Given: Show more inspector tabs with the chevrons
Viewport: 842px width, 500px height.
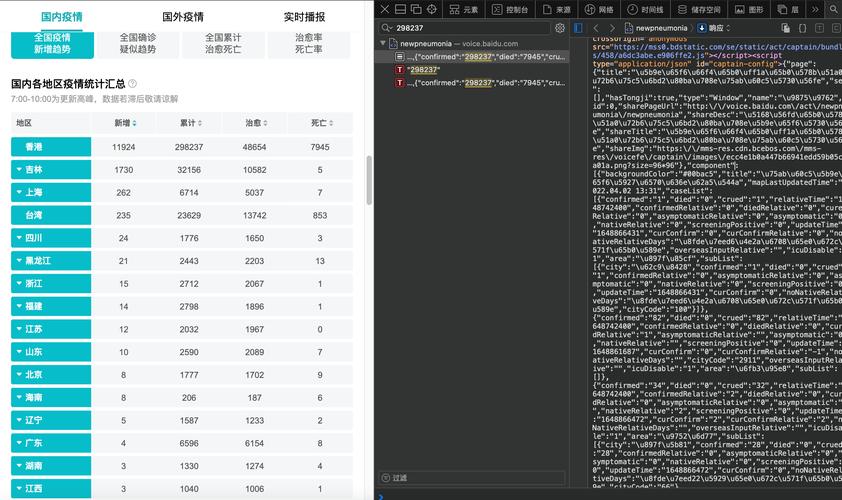Looking at the screenshot, I should pyautogui.click(x=815, y=9).
